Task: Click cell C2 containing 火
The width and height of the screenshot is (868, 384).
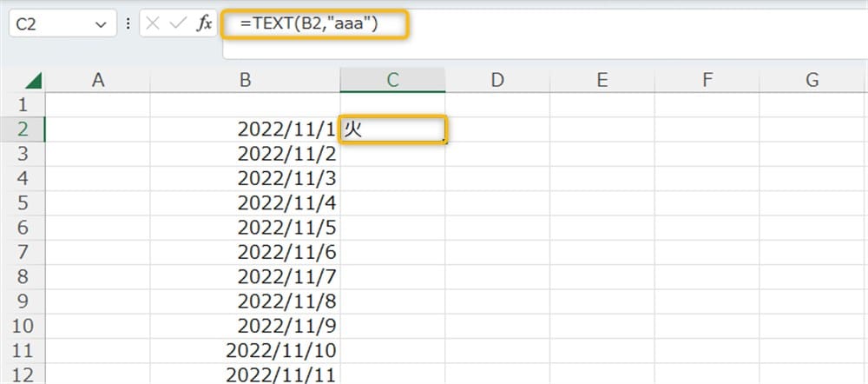Action: (392, 129)
